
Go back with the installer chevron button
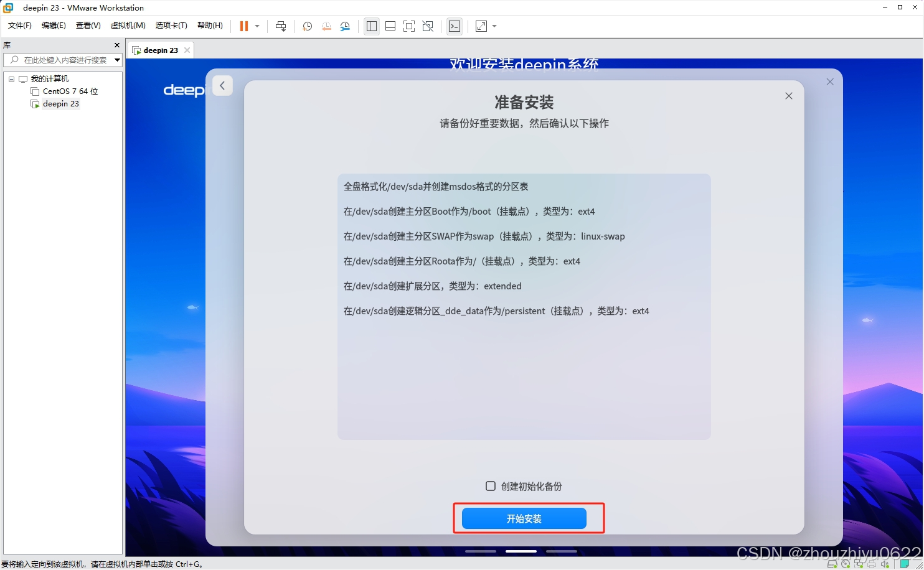[222, 85]
